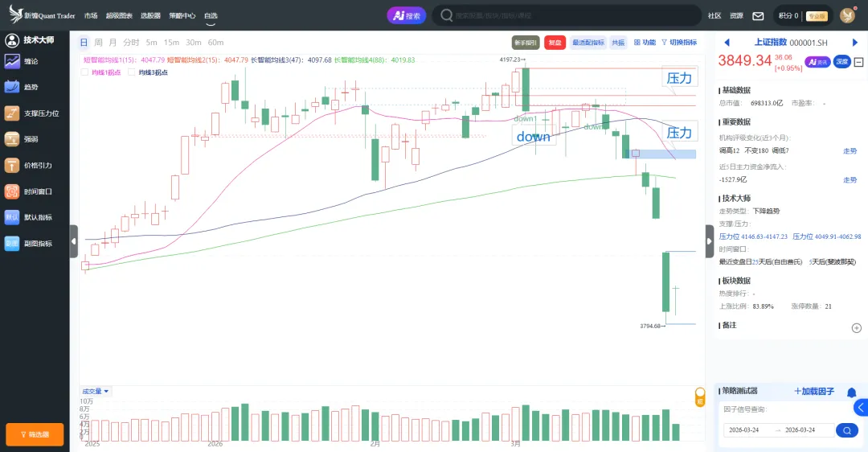Open 市场 menu
The height and width of the screenshot is (452, 868).
[x=91, y=15]
